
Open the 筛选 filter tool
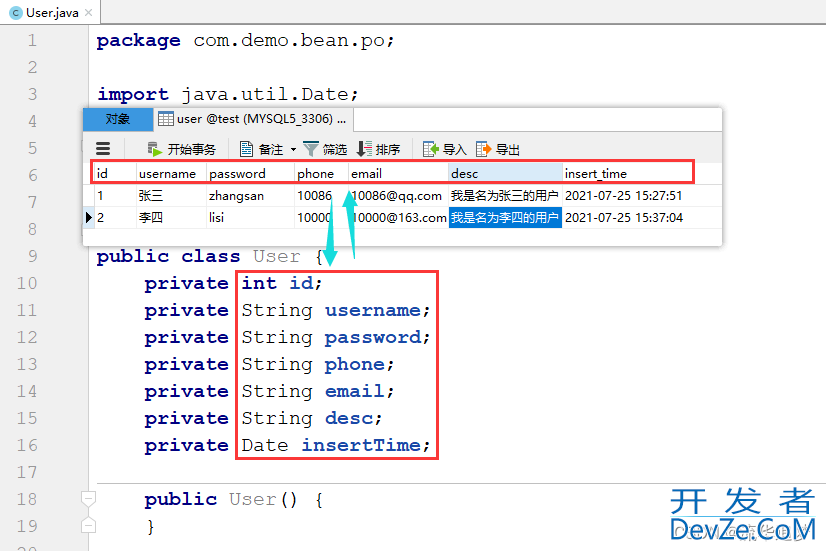point(325,150)
